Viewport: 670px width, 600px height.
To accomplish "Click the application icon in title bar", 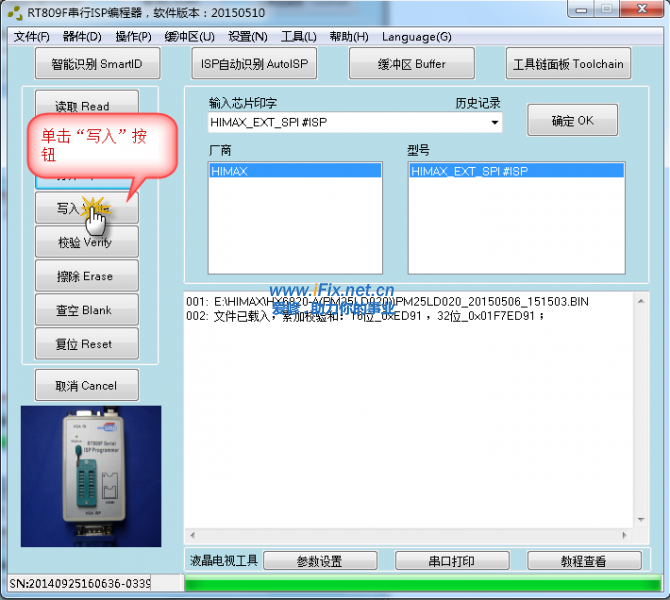I will tap(15, 13).
